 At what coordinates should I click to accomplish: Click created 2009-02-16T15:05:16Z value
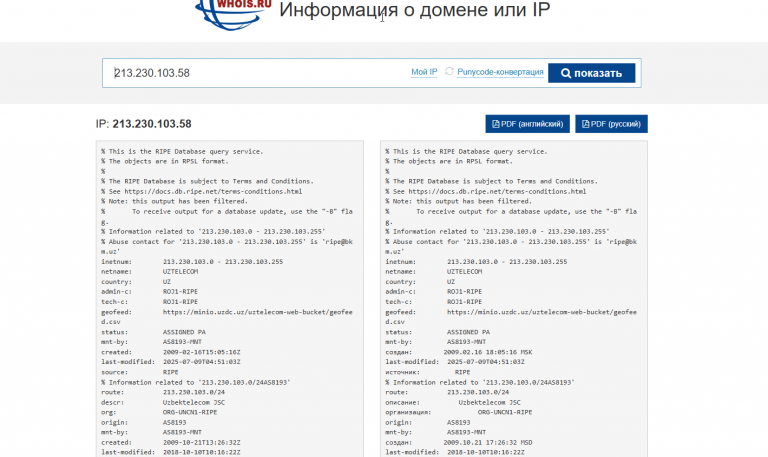point(201,352)
